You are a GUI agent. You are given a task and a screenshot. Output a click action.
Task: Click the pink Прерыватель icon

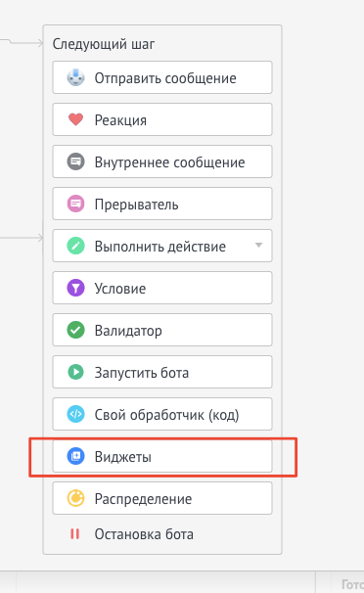coord(75,204)
